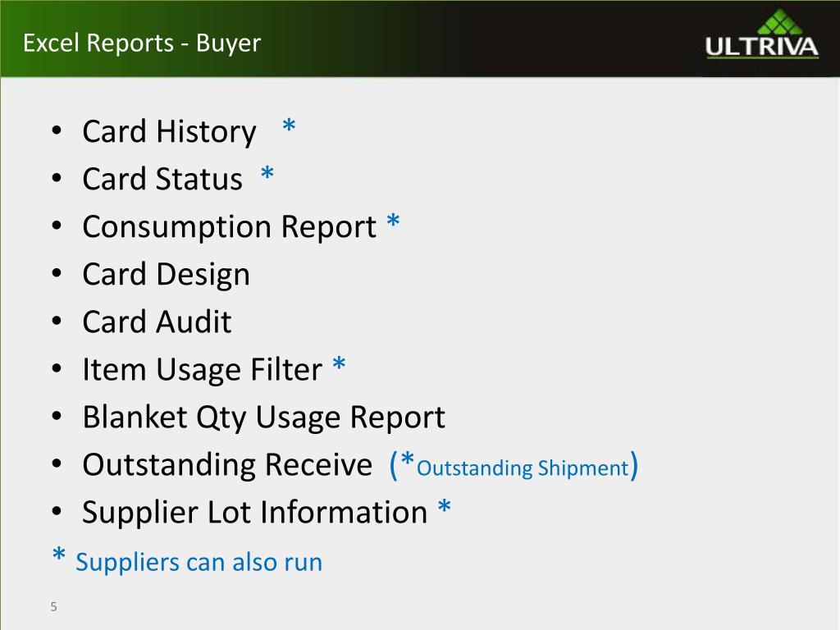This screenshot has width=840, height=630.
Task: Select the Card History bullet item
Action: (169, 131)
